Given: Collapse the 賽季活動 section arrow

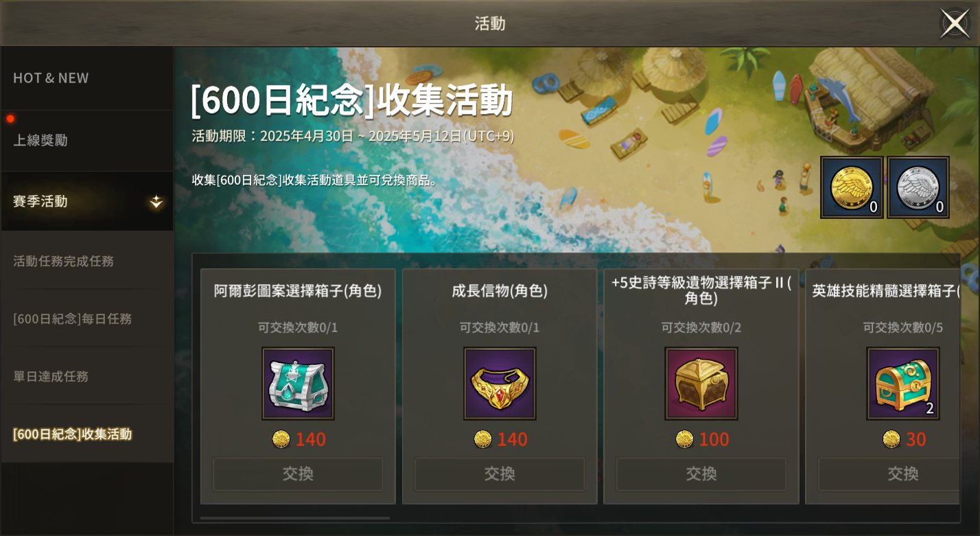Looking at the screenshot, I should coord(156,202).
